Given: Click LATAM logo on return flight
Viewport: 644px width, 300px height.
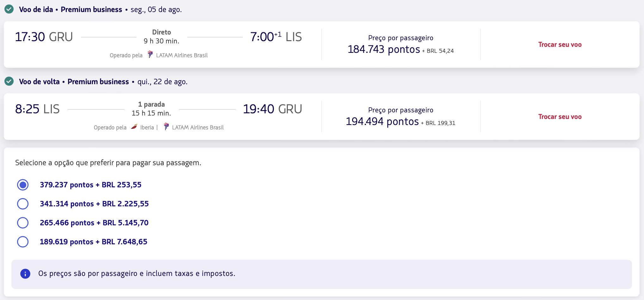Looking at the screenshot, I should point(166,127).
